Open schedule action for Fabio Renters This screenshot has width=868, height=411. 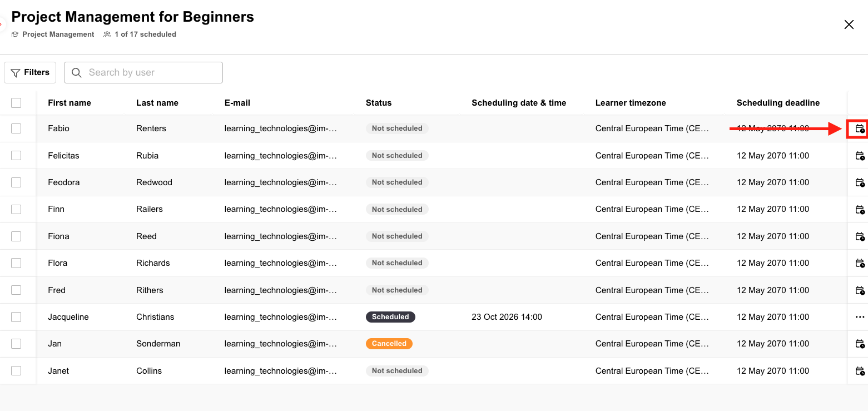click(860, 129)
